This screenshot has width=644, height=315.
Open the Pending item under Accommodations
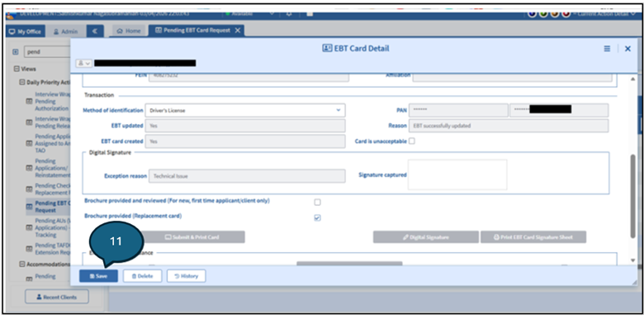tap(45, 276)
